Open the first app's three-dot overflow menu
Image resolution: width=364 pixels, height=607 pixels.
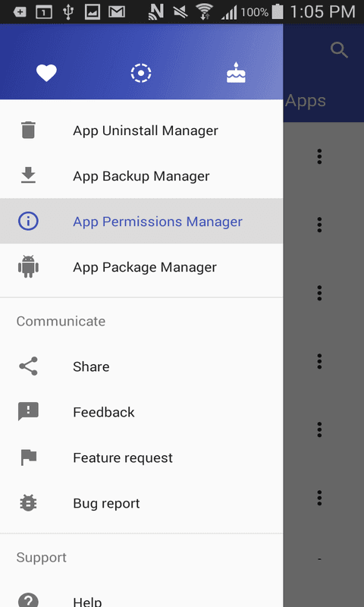pos(319,156)
